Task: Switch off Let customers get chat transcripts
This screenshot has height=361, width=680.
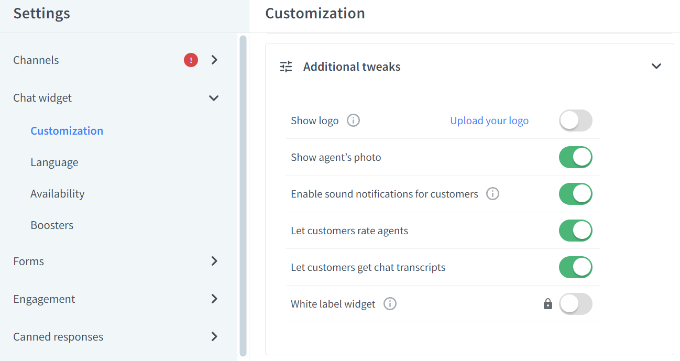Action: click(x=575, y=267)
